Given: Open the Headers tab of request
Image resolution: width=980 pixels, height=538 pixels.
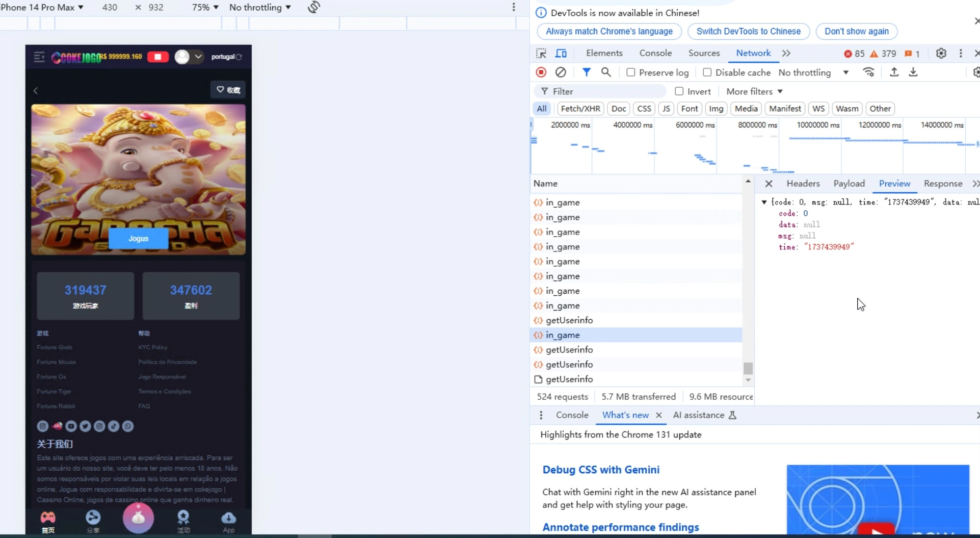Looking at the screenshot, I should (x=803, y=184).
